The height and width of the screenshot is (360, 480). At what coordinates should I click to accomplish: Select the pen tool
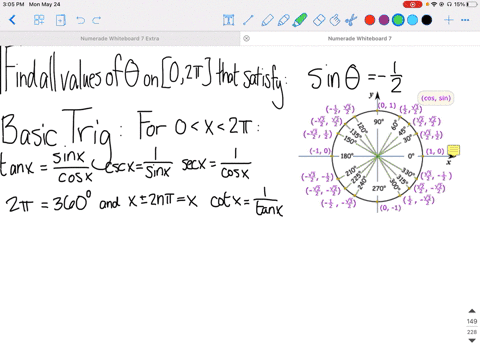click(283, 20)
